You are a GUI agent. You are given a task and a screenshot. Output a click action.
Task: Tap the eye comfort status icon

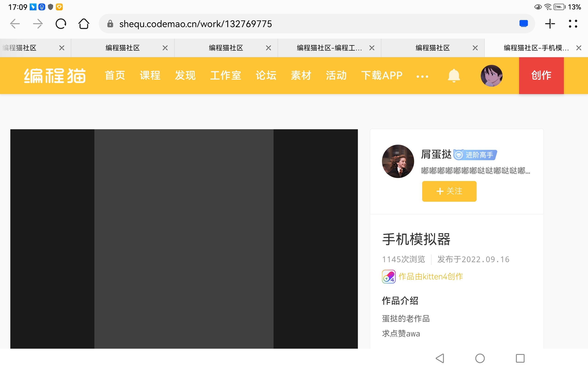coord(538,7)
